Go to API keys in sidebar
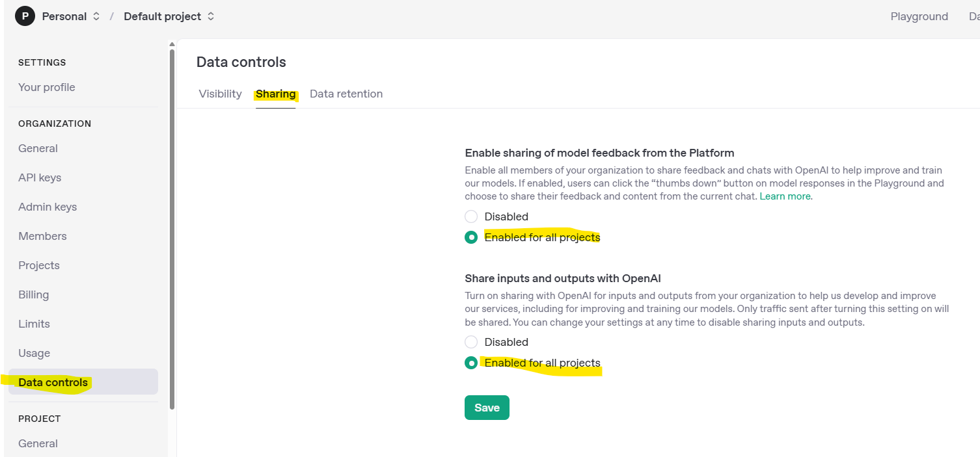980x457 pixels. click(x=40, y=177)
